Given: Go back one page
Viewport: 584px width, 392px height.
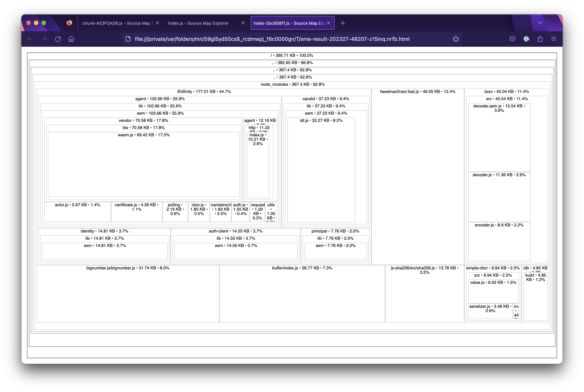Looking at the screenshot, I should coord(30,39).
